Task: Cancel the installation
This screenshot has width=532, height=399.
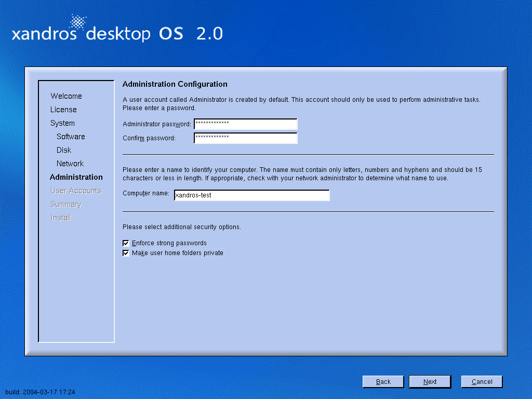Action: [x=482, y=382]
